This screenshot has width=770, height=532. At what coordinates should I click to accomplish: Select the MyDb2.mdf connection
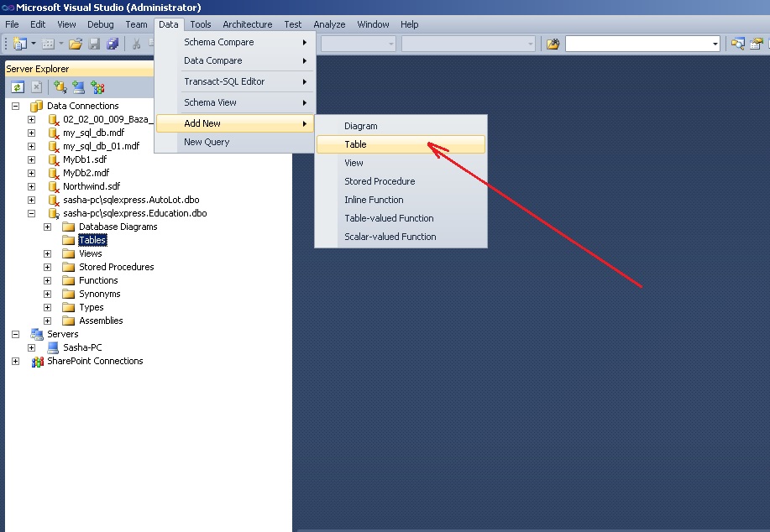[86, 173]
